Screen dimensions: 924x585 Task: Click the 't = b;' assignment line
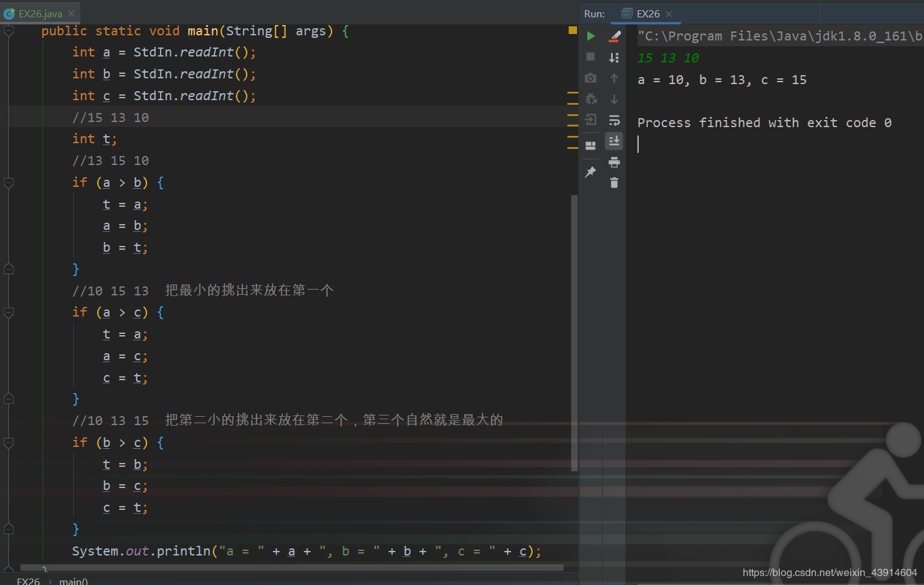click(125, 464)
